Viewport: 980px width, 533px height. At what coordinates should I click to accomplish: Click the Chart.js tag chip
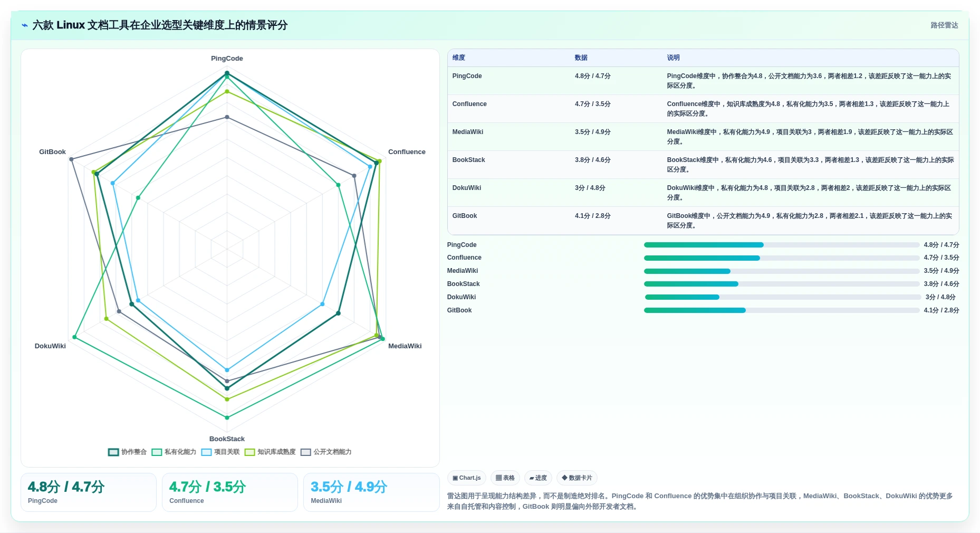tap(467, 478)
